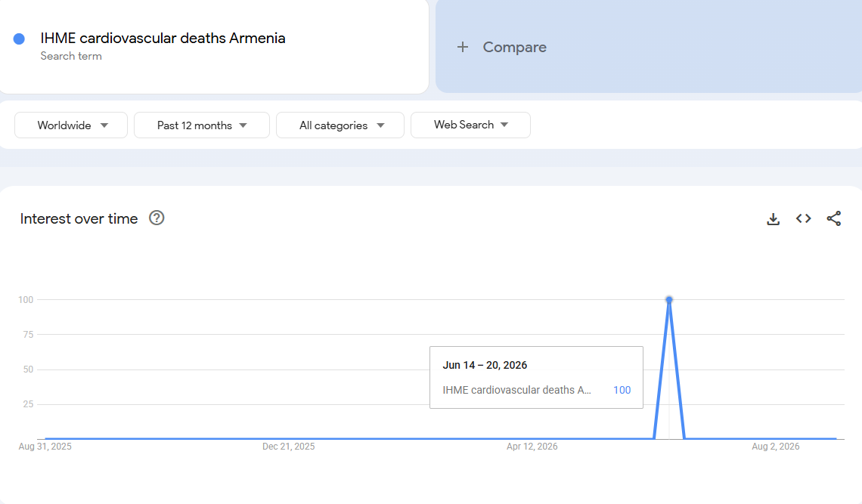Download the interest over time CSV
Viewport: 862px width, 504px height.
pos(773,218)
